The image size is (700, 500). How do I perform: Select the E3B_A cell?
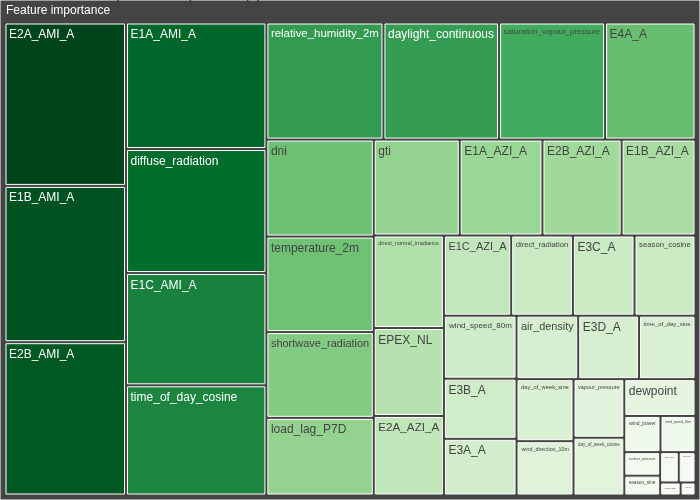click(480, 409)
